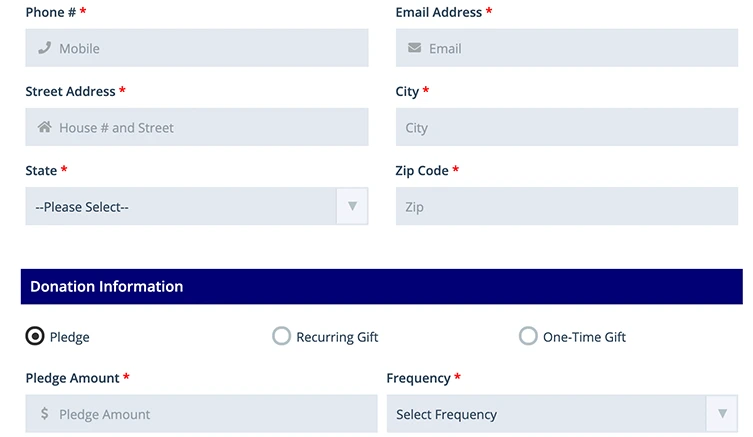753x437 pixels.
Task: Click the house icon in Street Address
Action: point(44,127)
